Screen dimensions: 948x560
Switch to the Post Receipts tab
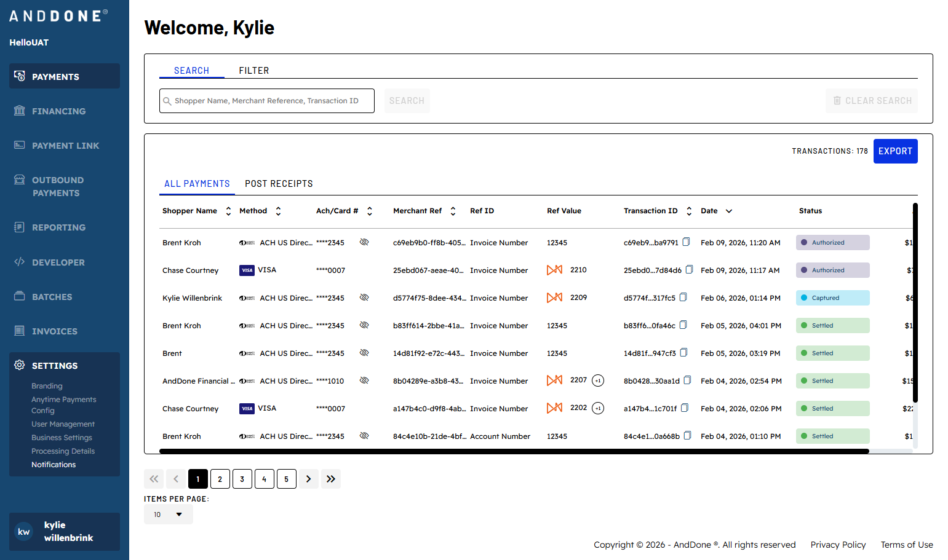(x=279, y=184)
